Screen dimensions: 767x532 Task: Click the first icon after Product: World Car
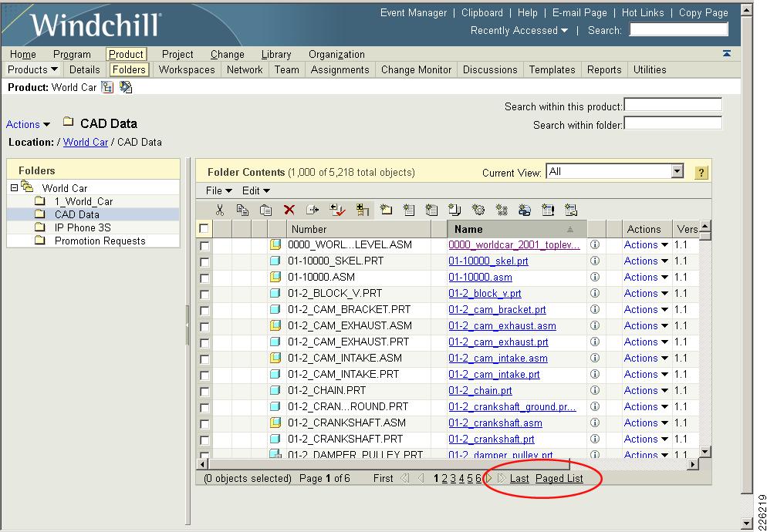tap(107, 88)
